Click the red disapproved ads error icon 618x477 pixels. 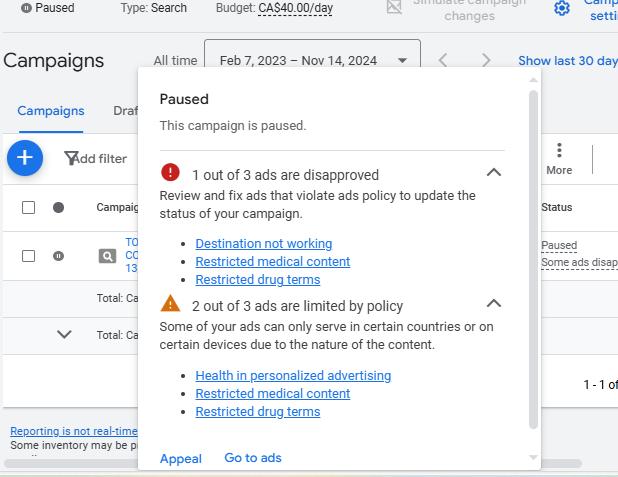[x=170, y=172]
